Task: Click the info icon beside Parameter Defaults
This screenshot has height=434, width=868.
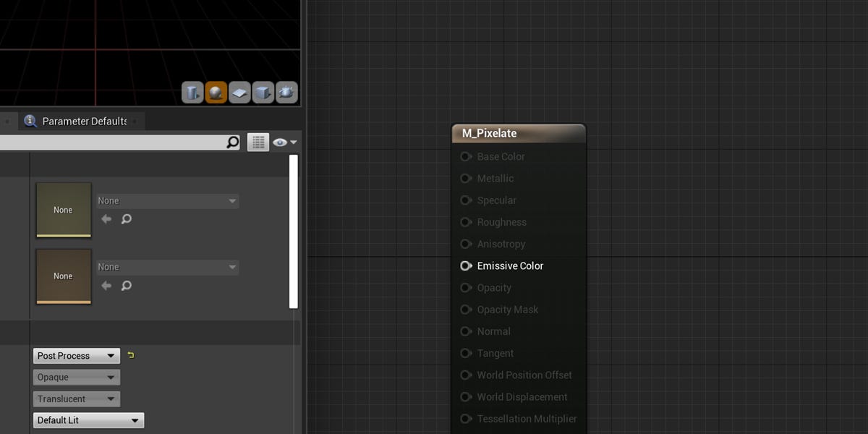Action: click(30, 121)
